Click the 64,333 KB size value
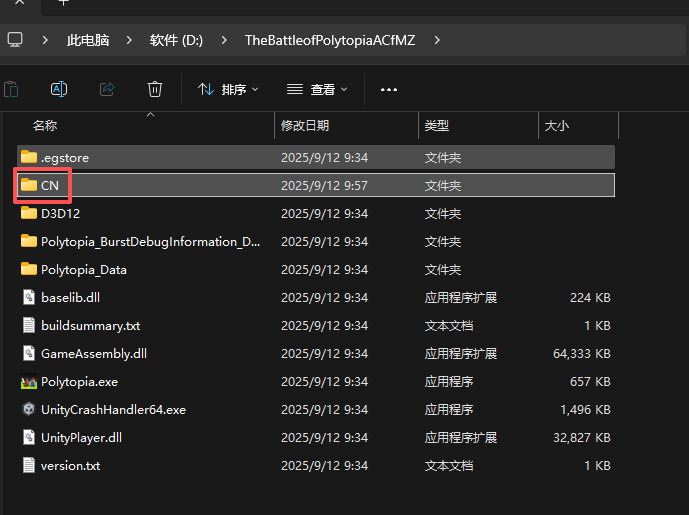689x515 pixels. pos(582,354)
